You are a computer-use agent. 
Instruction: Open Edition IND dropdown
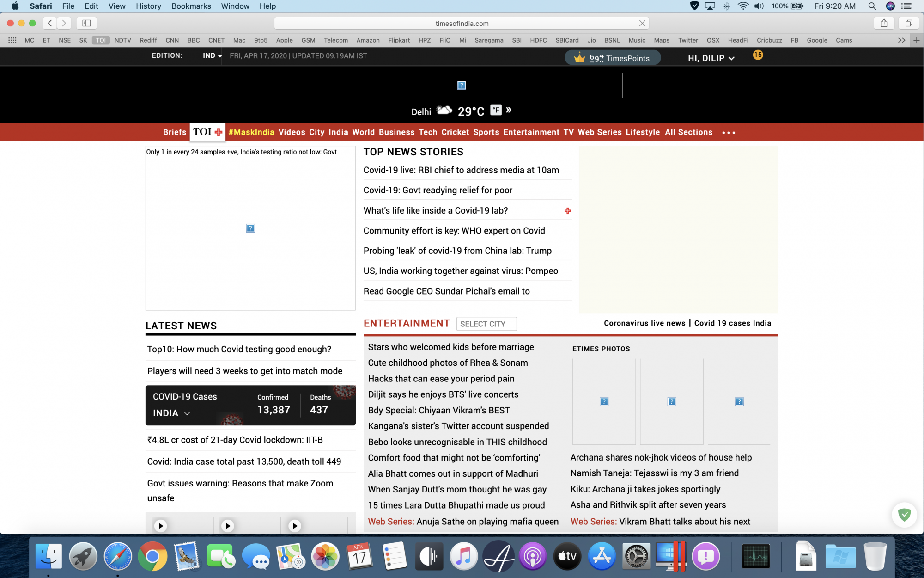click(x=212, y=55)
